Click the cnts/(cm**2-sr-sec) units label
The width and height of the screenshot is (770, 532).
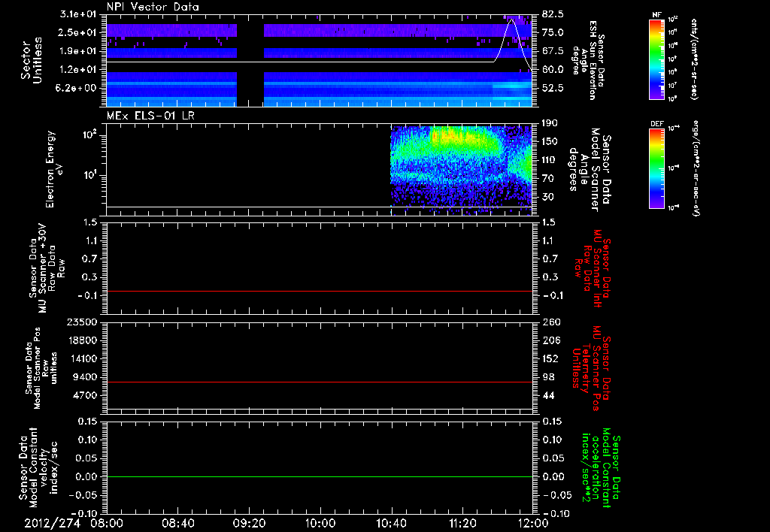click(x=694, y=59)
